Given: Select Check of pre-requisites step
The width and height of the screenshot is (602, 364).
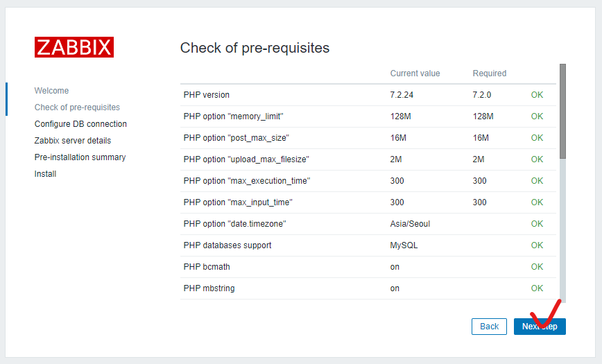Looking at the screenshot, I should click(x=77, y=107).
